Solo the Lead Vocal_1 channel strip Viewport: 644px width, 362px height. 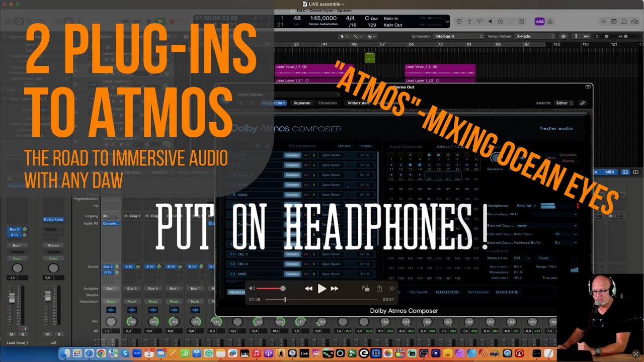point(23,334)
